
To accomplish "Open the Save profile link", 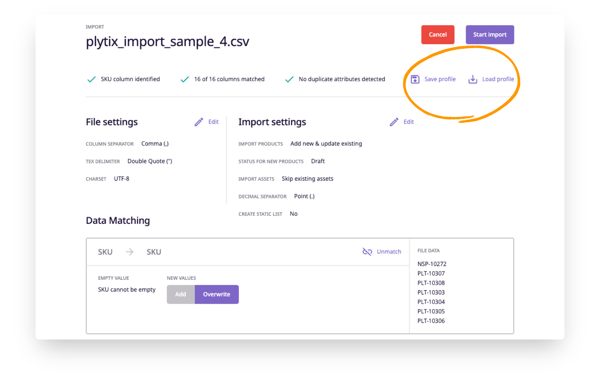I will 440,79.
